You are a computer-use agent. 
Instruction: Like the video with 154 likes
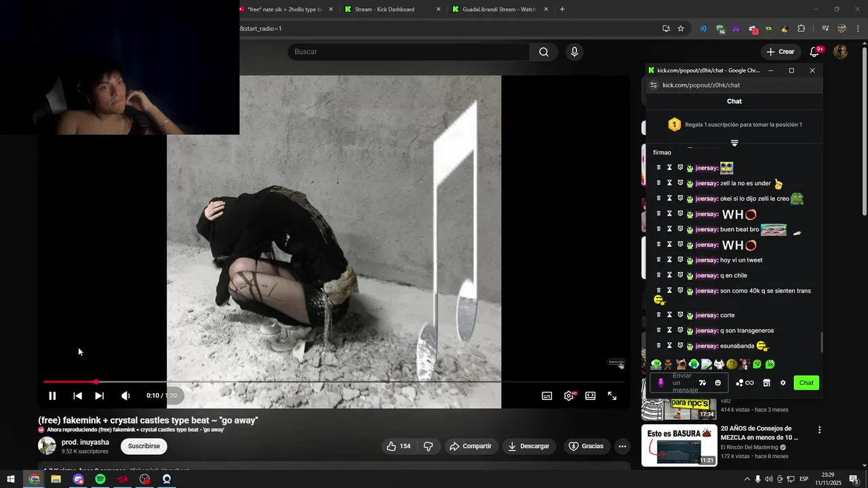(x=399, y=446)
